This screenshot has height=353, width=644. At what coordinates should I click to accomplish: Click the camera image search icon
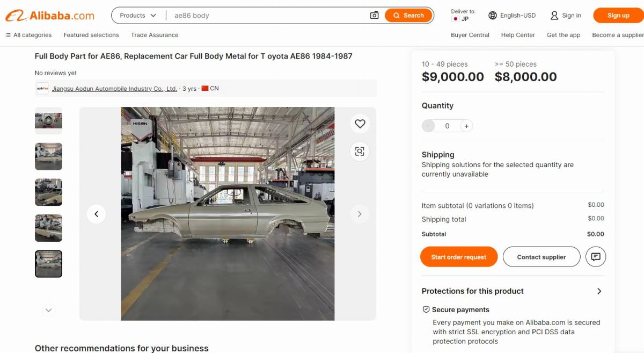click(x=375, y=16)
